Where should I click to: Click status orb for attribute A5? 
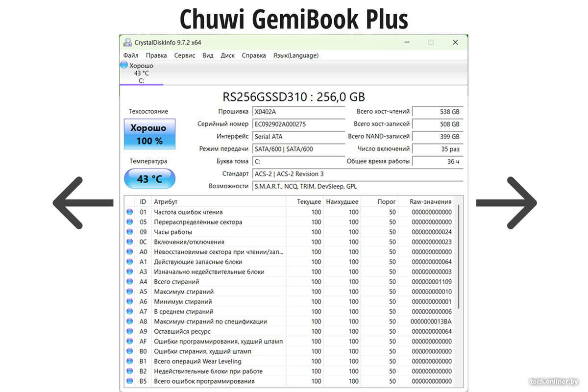(x=130, y=292)
